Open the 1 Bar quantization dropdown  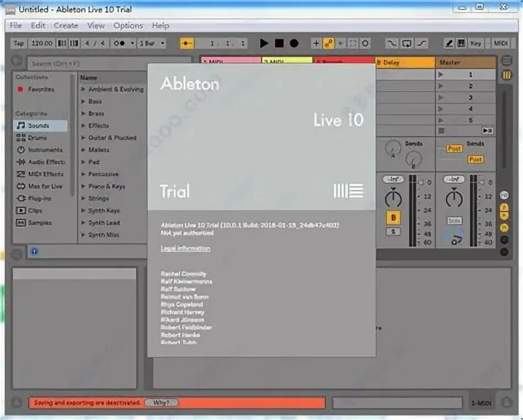[152, 44]
